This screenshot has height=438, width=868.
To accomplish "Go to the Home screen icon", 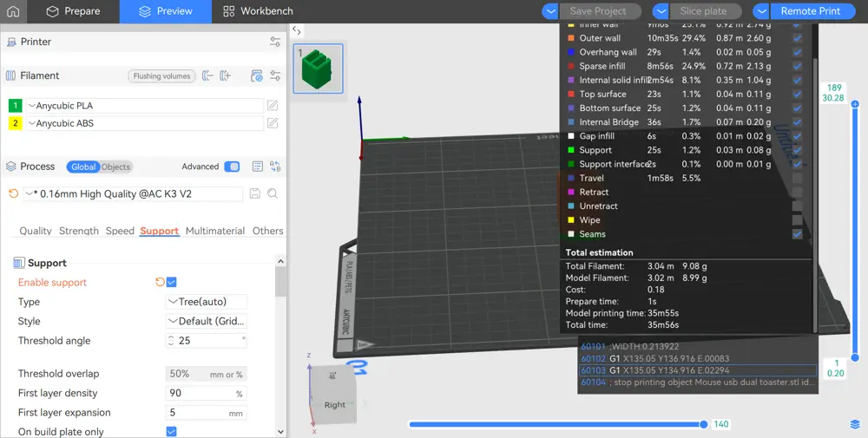I will 13,11.
